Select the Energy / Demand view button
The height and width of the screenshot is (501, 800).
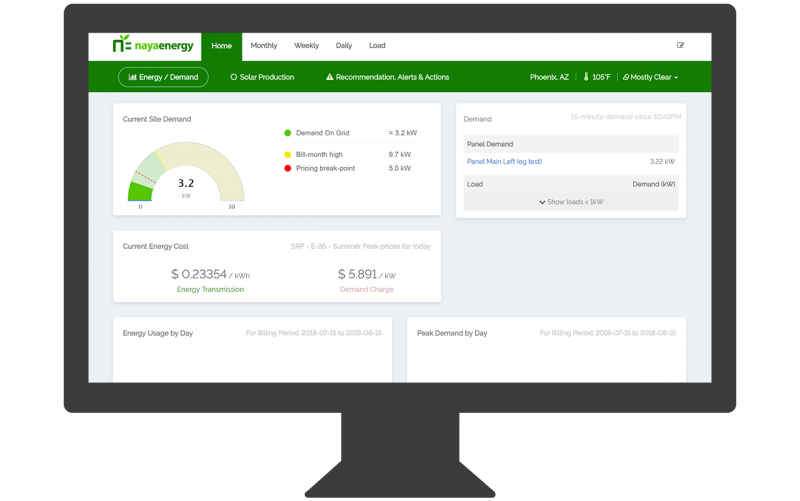click(x=163, y=77)
